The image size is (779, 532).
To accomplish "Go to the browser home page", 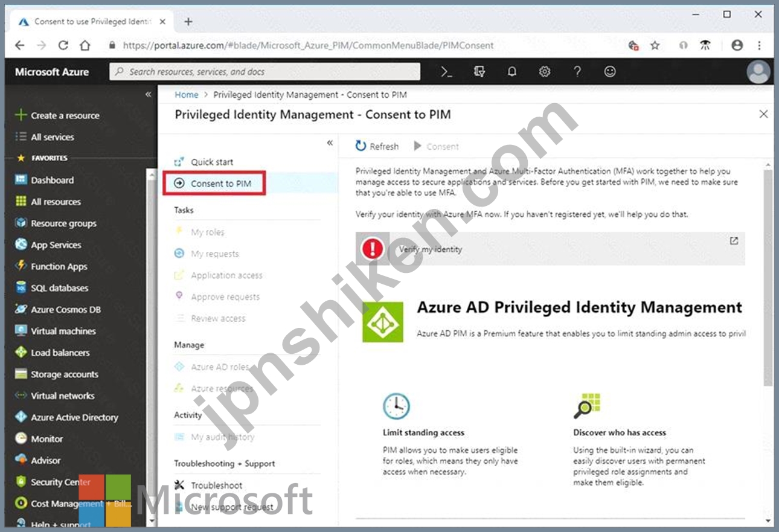I will tap(85, 45).
